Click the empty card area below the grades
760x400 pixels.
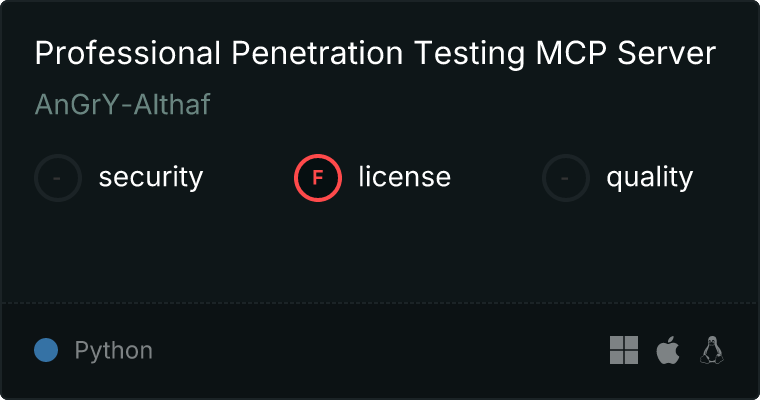[x=380, y=250]
